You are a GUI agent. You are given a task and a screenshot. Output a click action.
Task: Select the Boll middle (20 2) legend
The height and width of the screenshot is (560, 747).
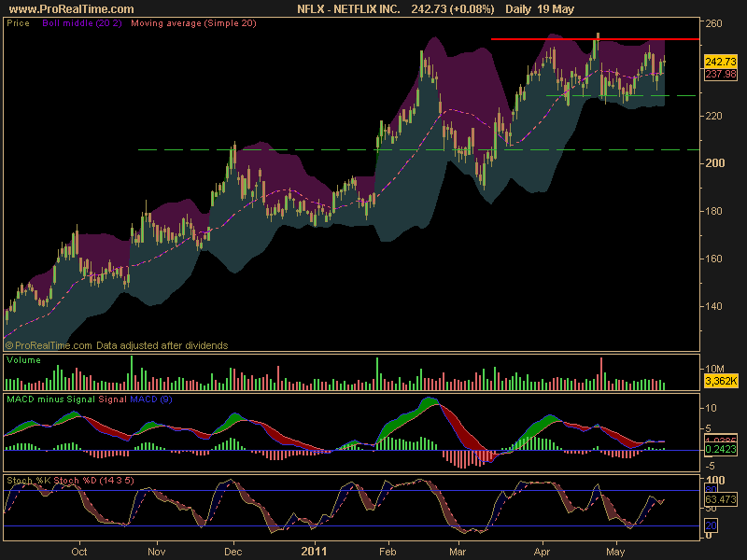tap(82, 23)
